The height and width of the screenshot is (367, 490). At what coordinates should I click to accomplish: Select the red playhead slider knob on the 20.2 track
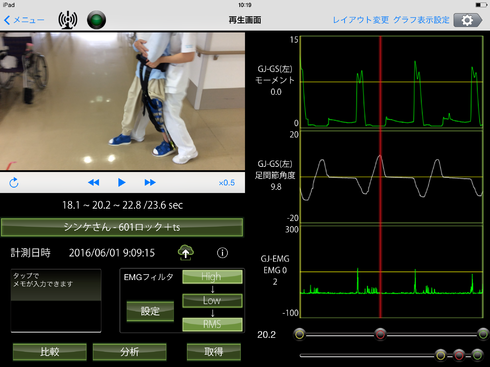pos(380,334)
